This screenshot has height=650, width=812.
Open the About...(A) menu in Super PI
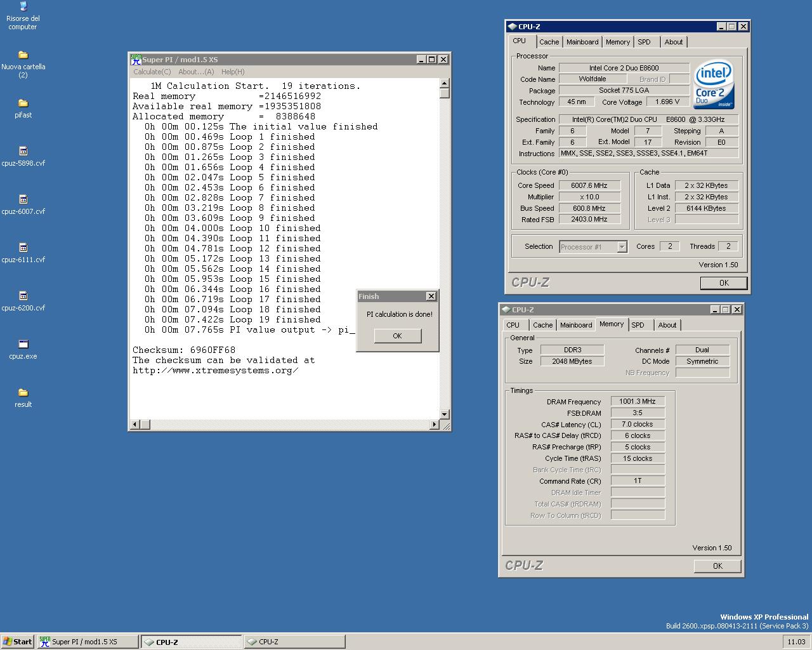pos(196,72)
